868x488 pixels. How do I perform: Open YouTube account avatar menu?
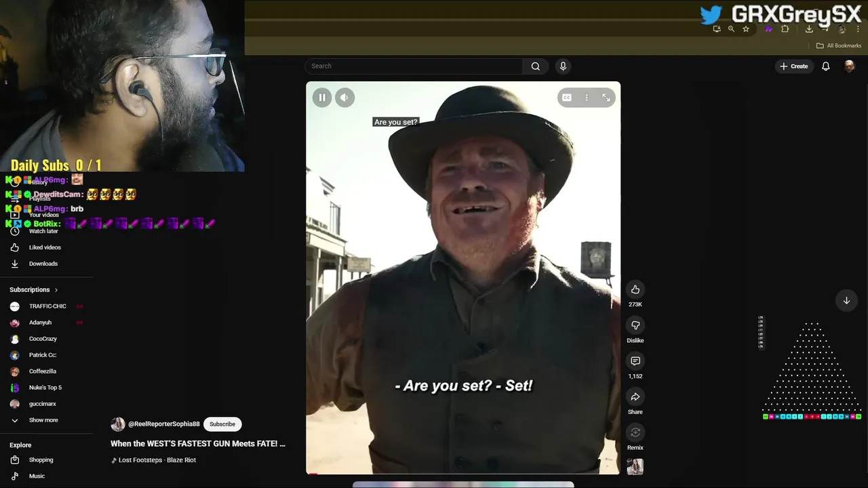[x=850, y=66]
